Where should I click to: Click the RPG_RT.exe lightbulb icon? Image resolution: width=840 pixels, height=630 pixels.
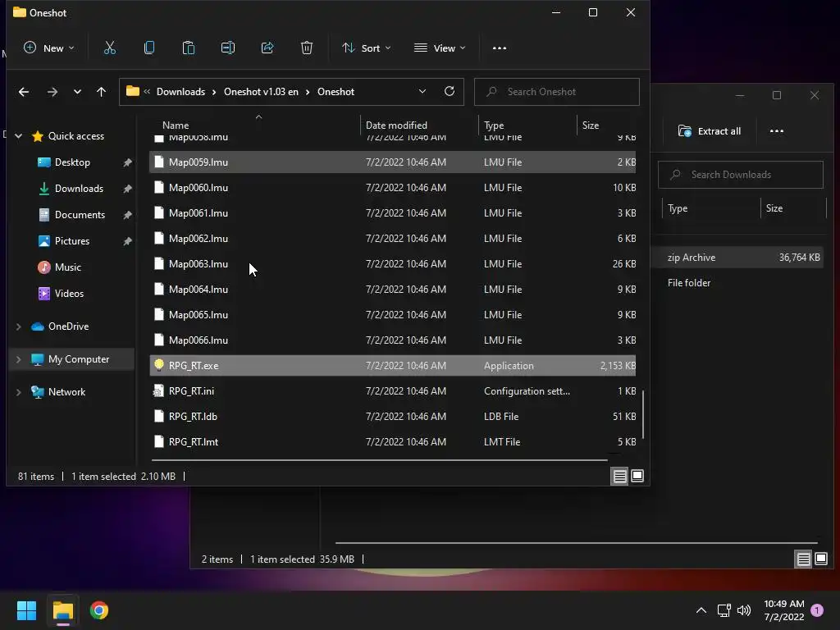[158, 365]
